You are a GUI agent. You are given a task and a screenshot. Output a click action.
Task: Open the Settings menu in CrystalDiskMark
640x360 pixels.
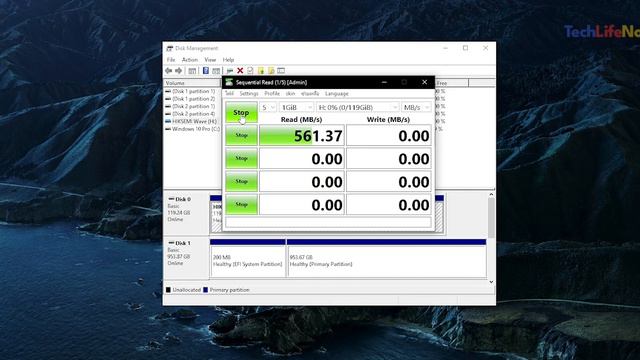click(249, 93)
